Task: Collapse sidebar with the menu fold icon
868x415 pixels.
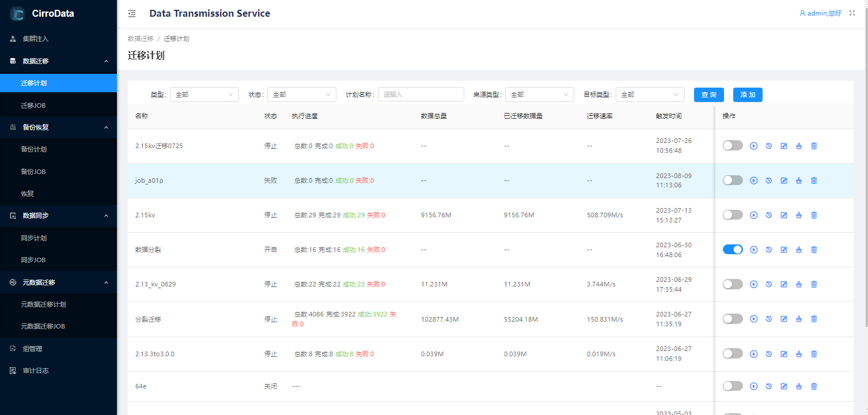Action: 132,14
